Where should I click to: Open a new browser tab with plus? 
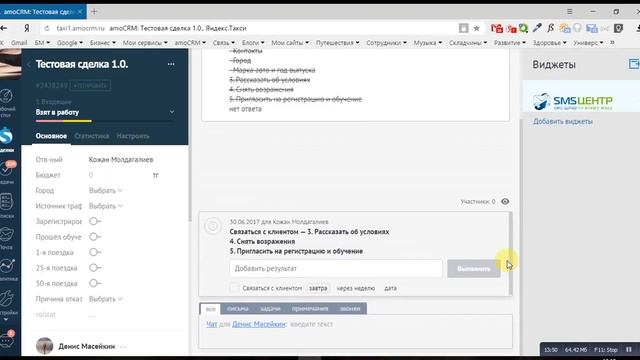pos(94,11)
